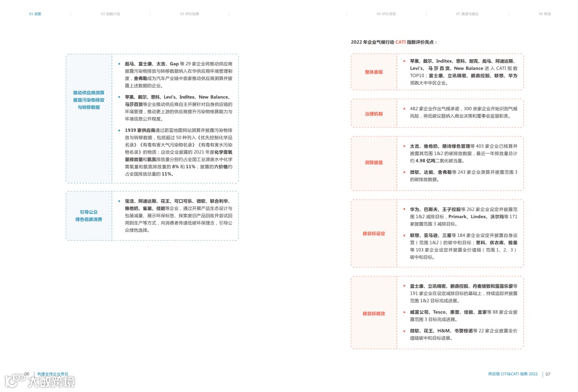Select the 引导公众绿色低碳消费 label
Viewport: 578px width, 392px height.
[88, 216]
